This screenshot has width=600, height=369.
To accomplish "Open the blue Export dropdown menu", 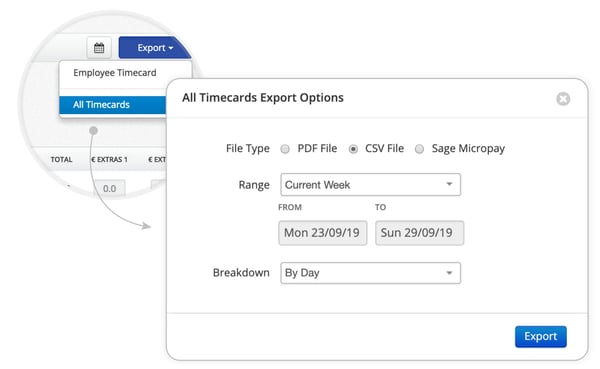I will [155, 48].
